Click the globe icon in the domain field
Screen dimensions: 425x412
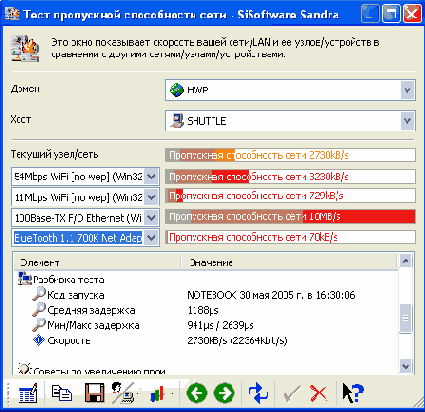tap(177, 90)
